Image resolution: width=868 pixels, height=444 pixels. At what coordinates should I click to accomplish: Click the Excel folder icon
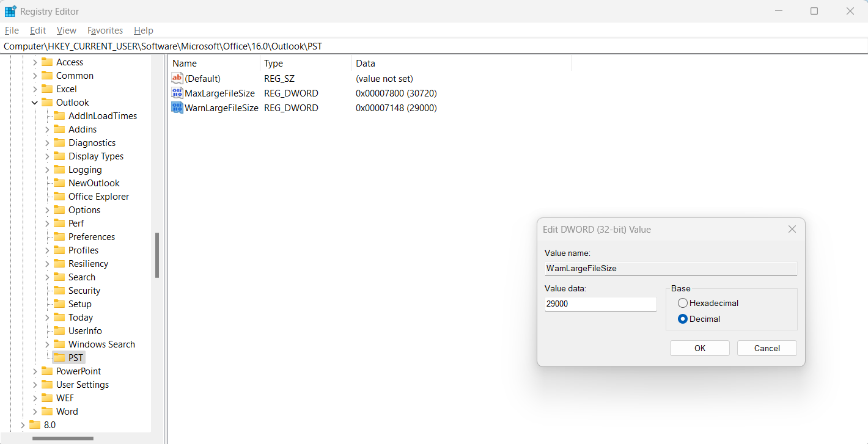(47, 89)
